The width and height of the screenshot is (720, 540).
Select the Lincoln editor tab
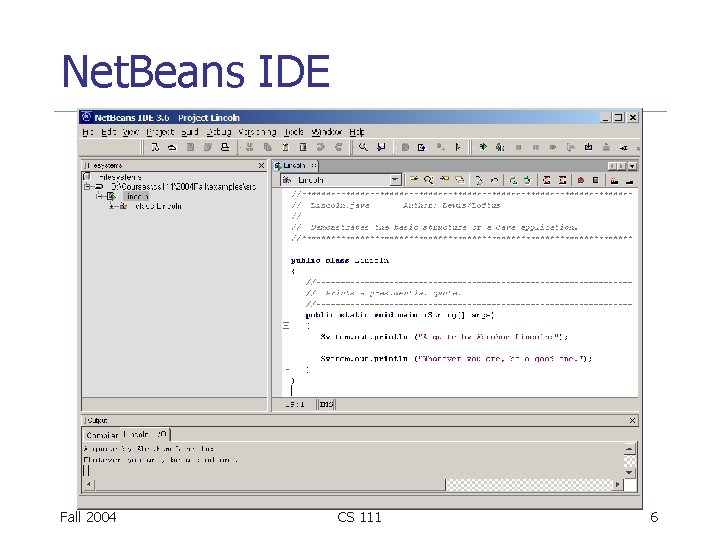tap(295, 166)
